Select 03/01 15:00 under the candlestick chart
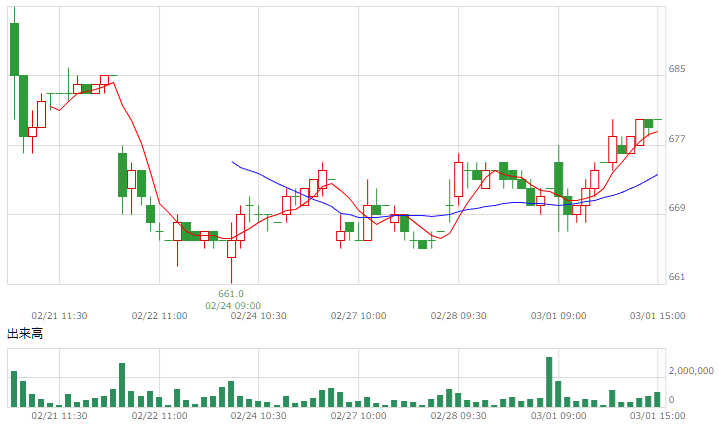The image size is (719, 428). (658, 316)
